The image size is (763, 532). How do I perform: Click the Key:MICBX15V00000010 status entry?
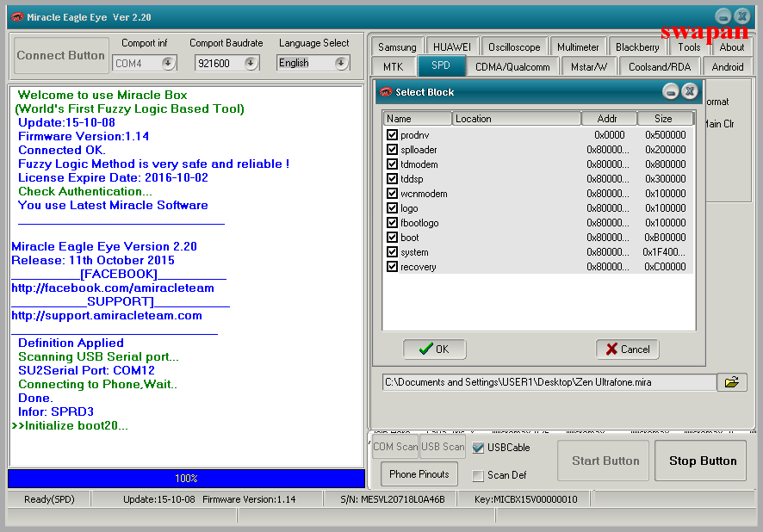click(x=525, y=499)
